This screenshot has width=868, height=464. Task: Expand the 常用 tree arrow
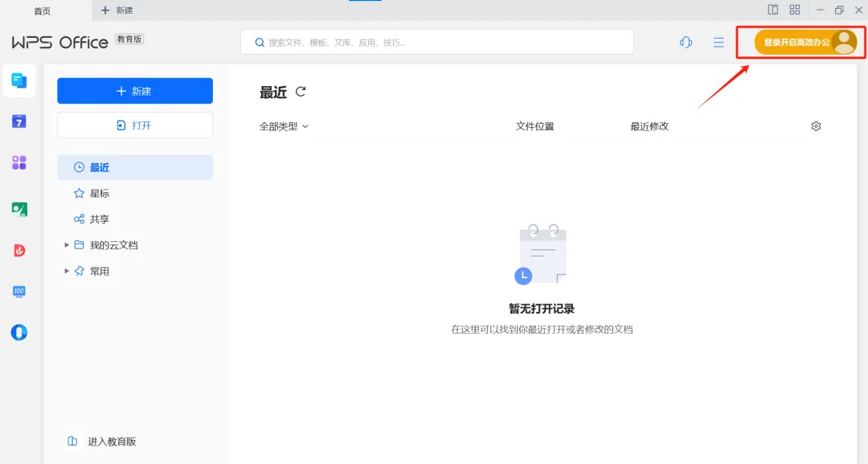click(67, 271)
